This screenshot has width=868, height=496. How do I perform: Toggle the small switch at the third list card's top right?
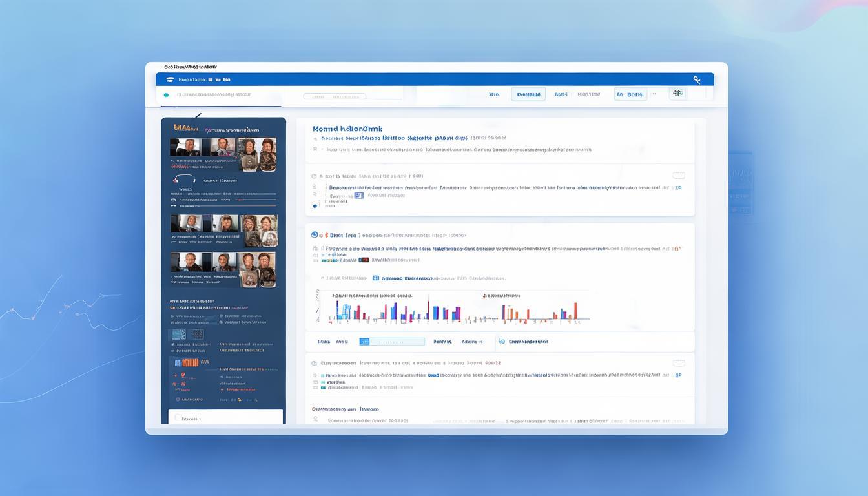678,363
